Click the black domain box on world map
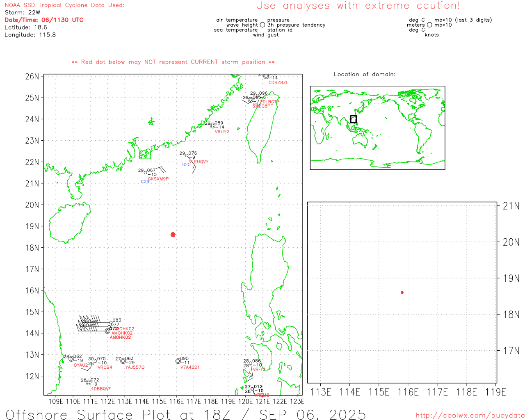The width and height of the screenshot is (525, 420). pos(354,119)
